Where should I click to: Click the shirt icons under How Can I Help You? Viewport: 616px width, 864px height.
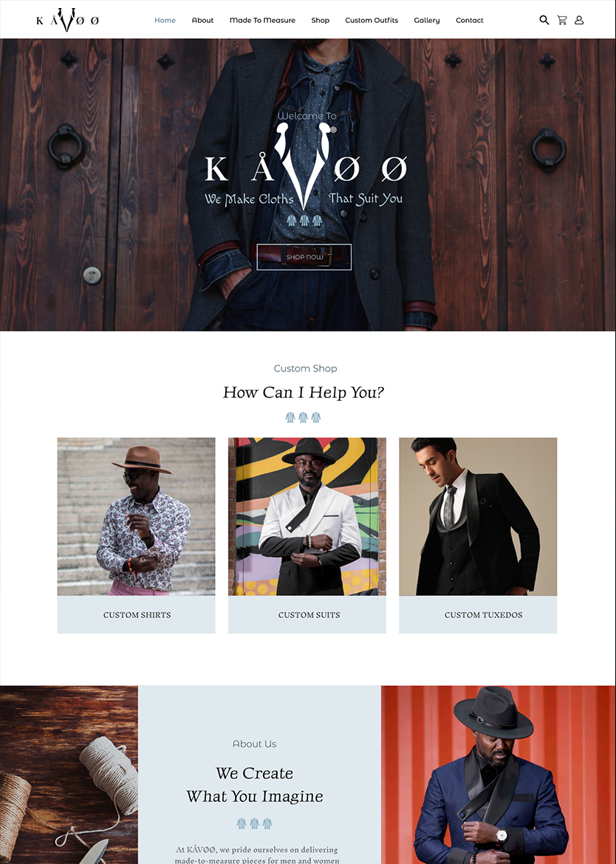pos(303,417)
